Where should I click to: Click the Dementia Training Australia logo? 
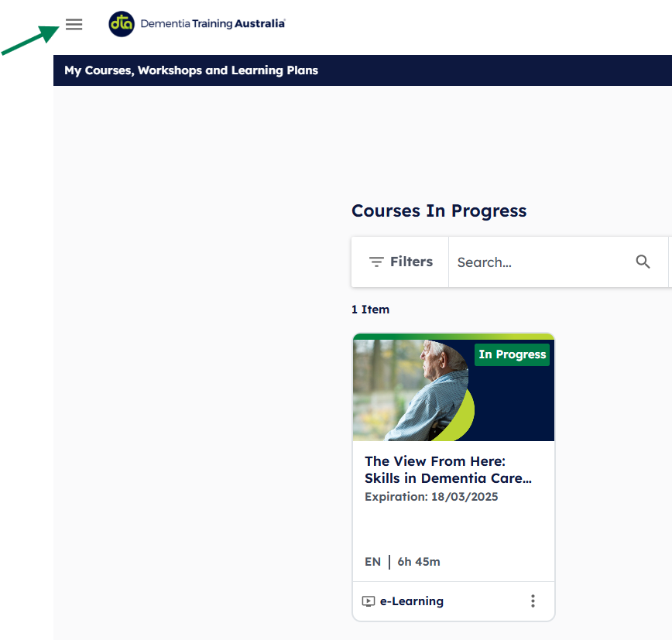(x=197, y=24)
